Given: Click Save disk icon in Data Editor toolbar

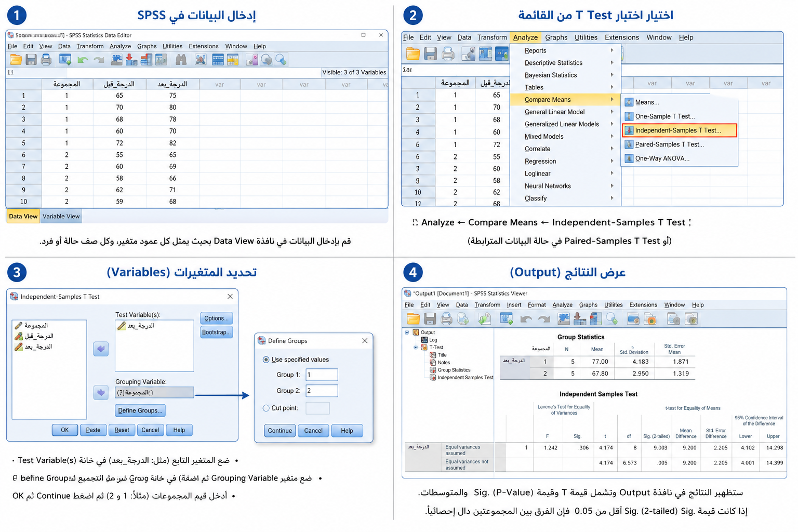Looking at the screenshot, I should (31, 60).
